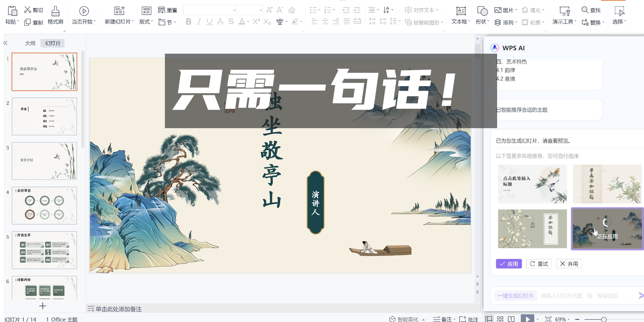644x322 pixels.
Task: Select the Format Painter (格式刷) tool
Action: click(x=55, y=16)
